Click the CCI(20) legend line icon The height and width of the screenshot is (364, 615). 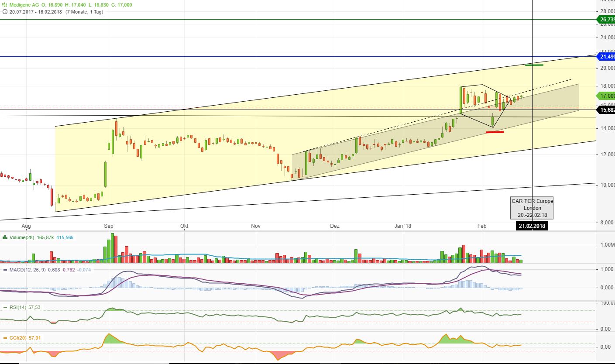click(4, 337)
